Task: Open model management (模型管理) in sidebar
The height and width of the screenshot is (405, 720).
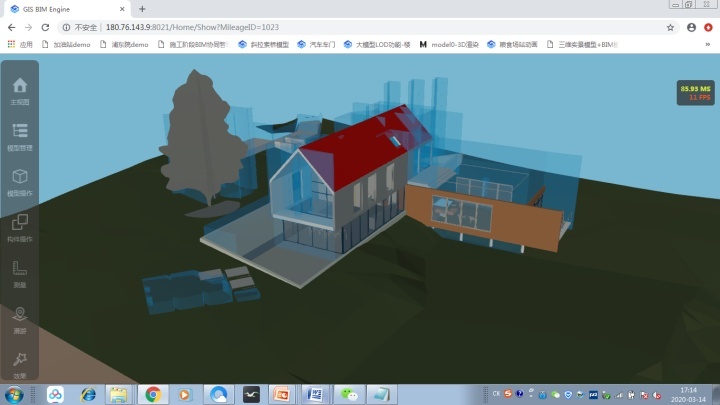Action: point(20,137)
